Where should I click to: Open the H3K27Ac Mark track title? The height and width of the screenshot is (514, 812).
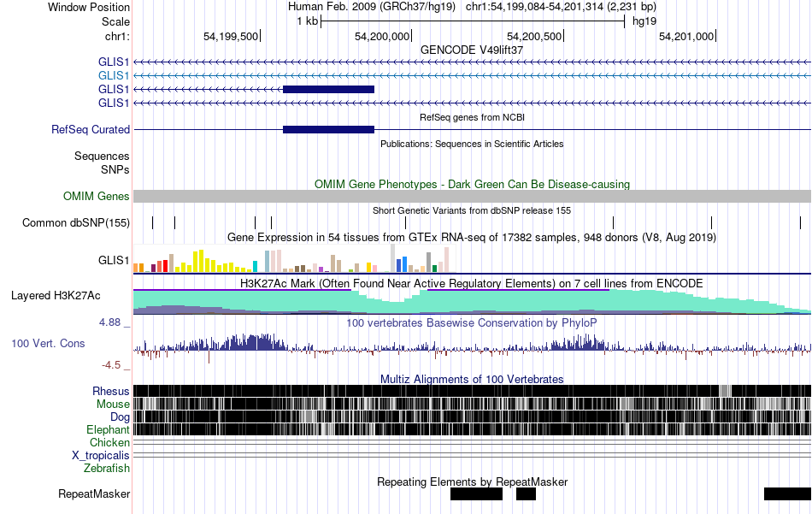(x=472, y=283)
